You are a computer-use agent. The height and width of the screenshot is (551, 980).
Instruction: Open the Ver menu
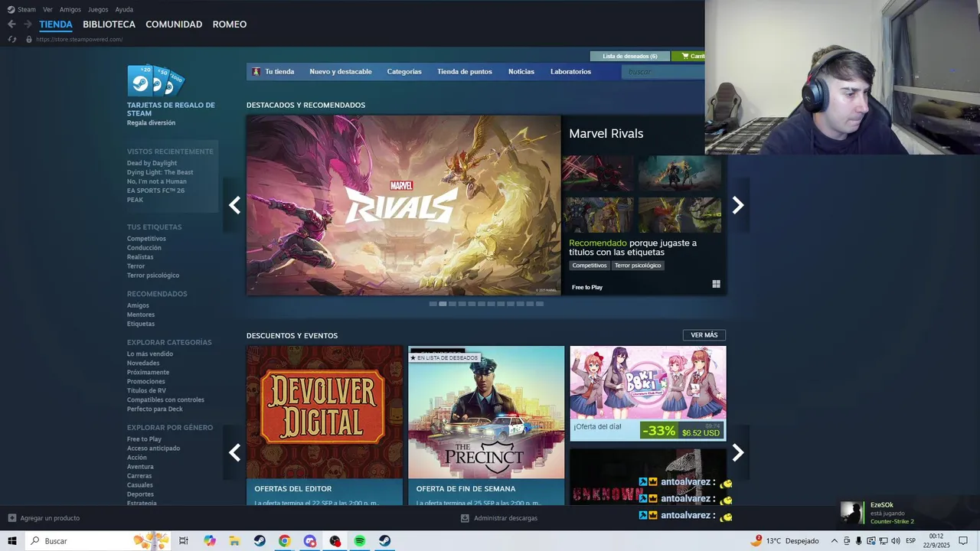point(47,9)
